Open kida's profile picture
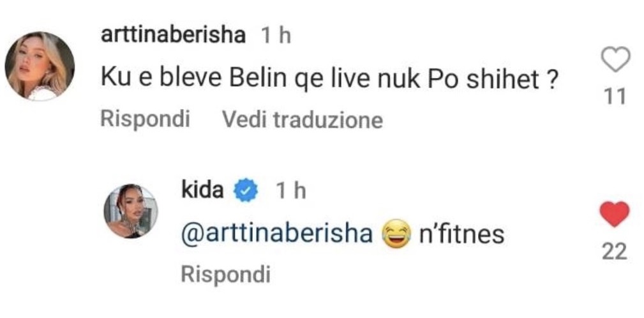This screenshot has height=318, width=644. click(131, 211)
